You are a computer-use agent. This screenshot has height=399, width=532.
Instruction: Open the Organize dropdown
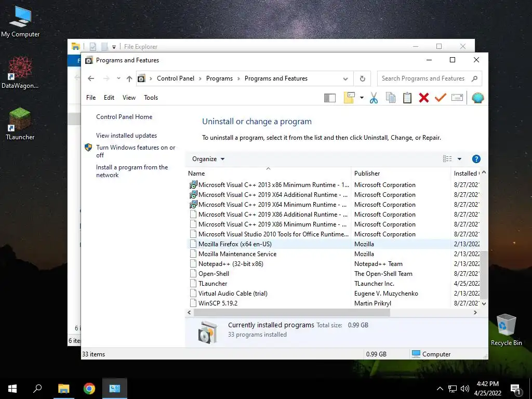208,159
